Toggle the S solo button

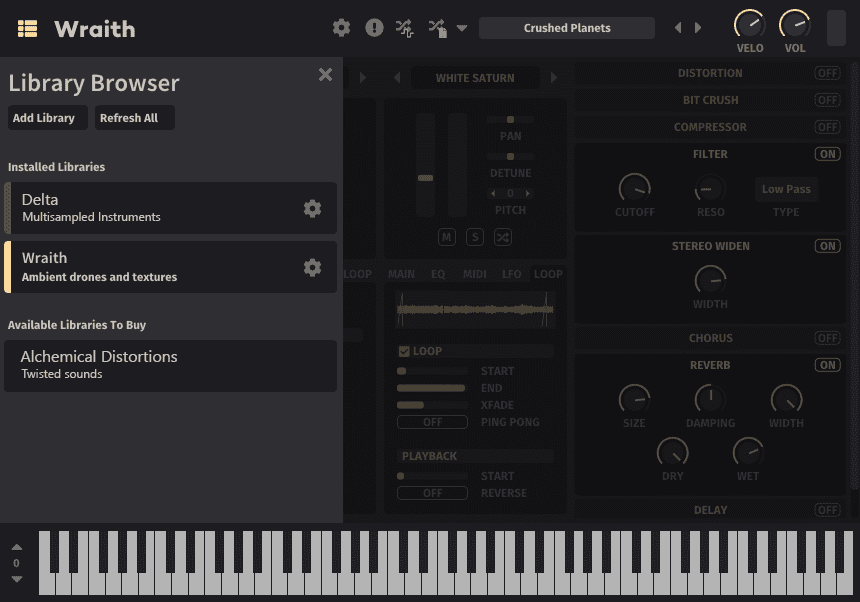[475, 237]
